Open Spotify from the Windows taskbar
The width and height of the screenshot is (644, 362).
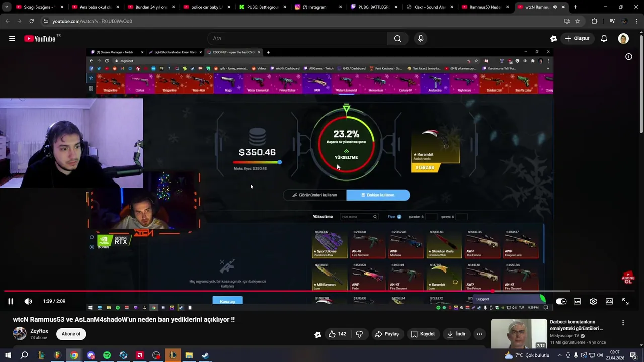coord(107,355)
